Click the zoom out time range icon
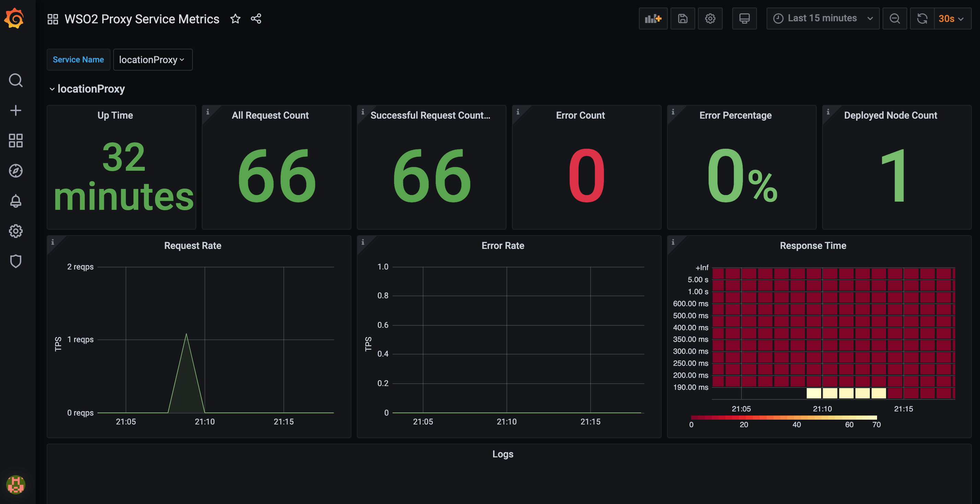 [895, 18]
